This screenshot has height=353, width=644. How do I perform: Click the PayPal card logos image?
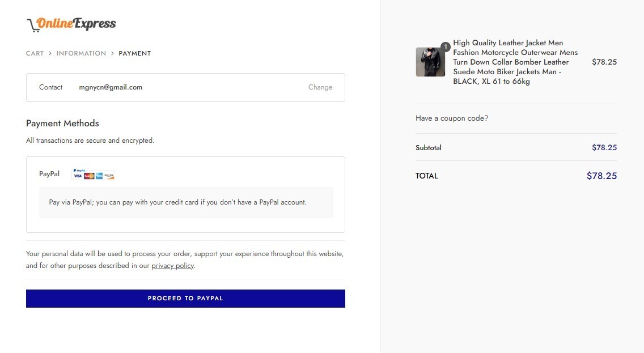pos(93,175)
